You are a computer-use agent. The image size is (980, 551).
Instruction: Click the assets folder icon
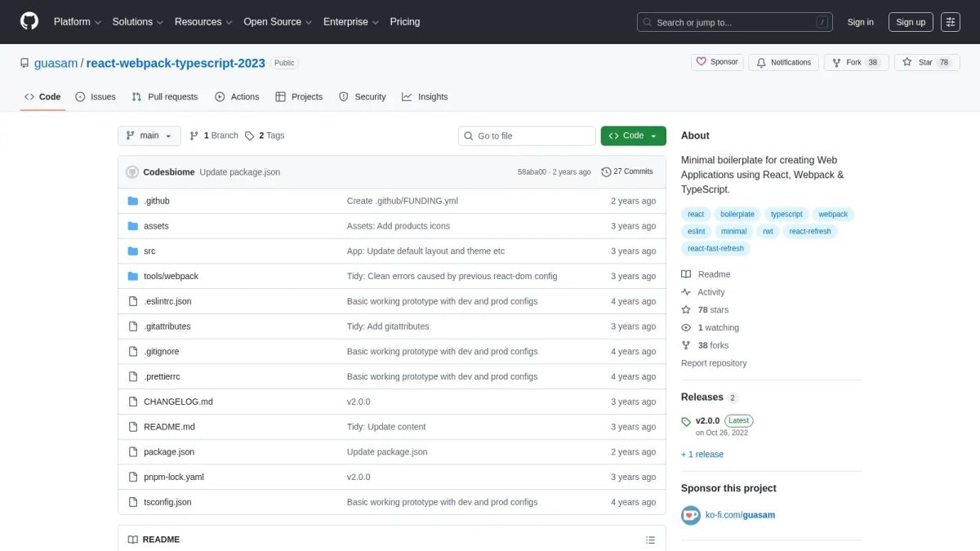click(x=133, y=226)
